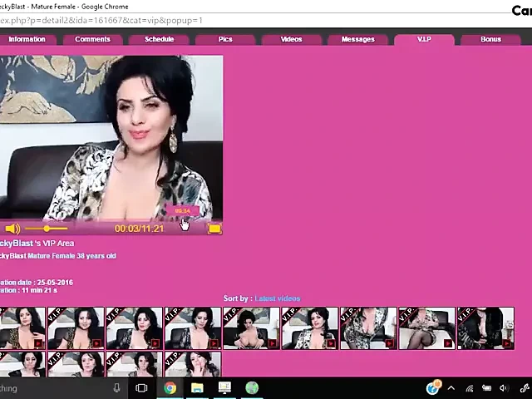Open the Bonus tab
Screen dimensions: 532x399
[x=490, y=39]
